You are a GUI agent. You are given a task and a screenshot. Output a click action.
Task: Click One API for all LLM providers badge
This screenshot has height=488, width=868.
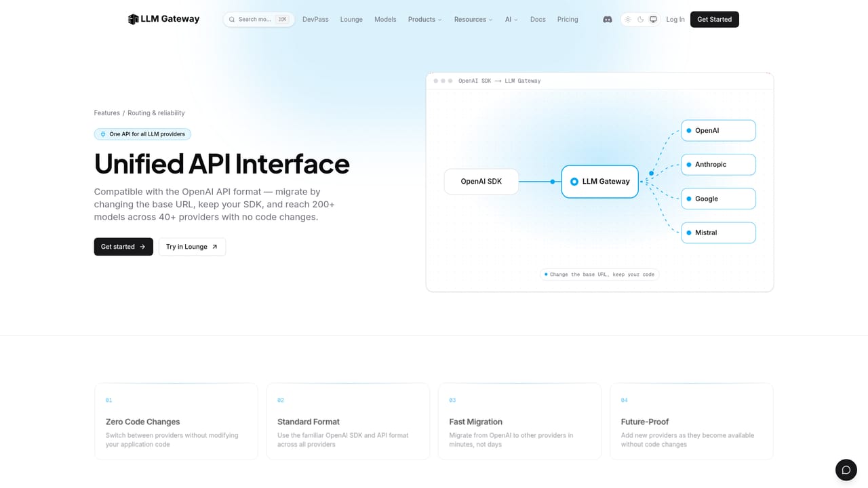click(142, 134)
